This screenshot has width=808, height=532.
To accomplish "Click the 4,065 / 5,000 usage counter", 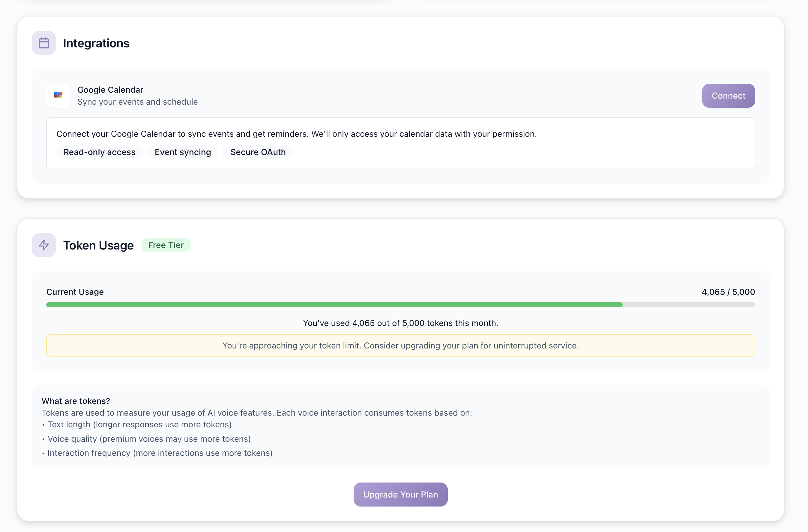I will 728,292.
